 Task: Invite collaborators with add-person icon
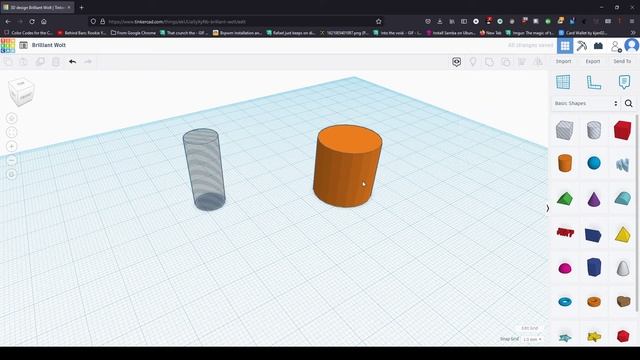coord(616,46)
